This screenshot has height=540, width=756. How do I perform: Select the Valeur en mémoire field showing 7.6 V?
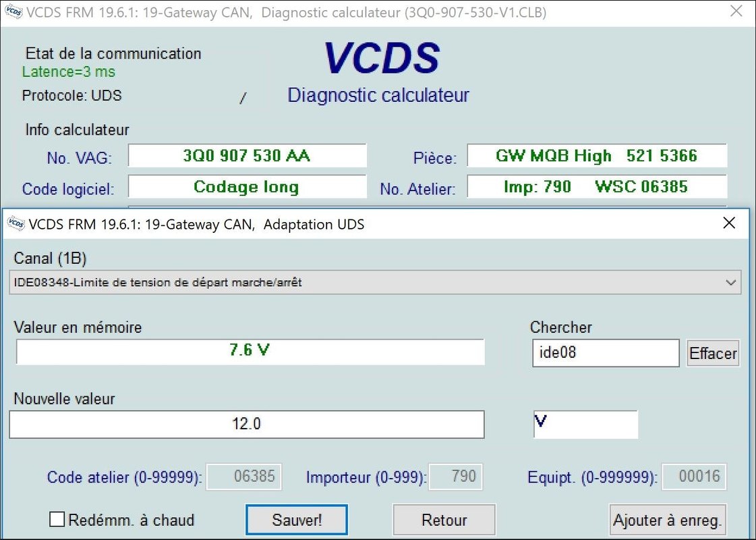pyautogui.click(x=250, y=351)
